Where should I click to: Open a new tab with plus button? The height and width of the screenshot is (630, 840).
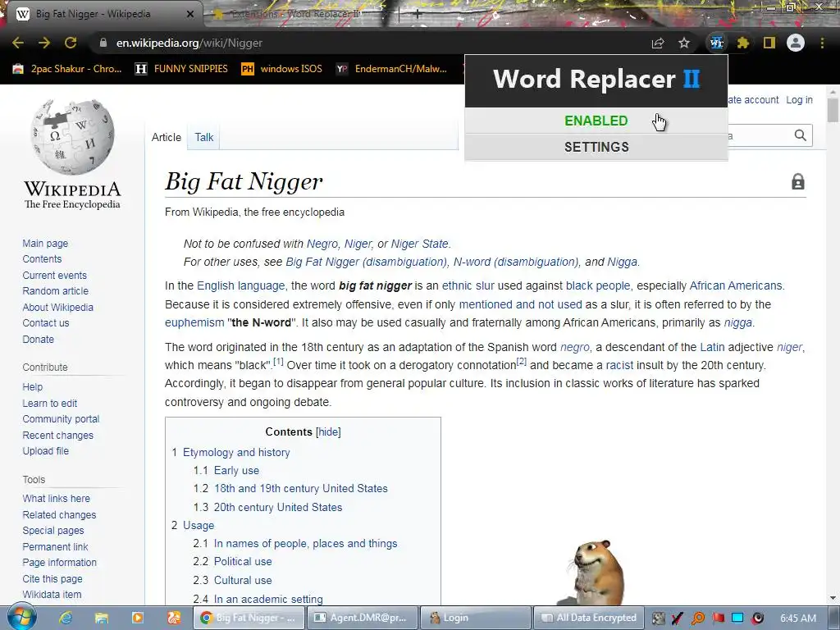418,15
